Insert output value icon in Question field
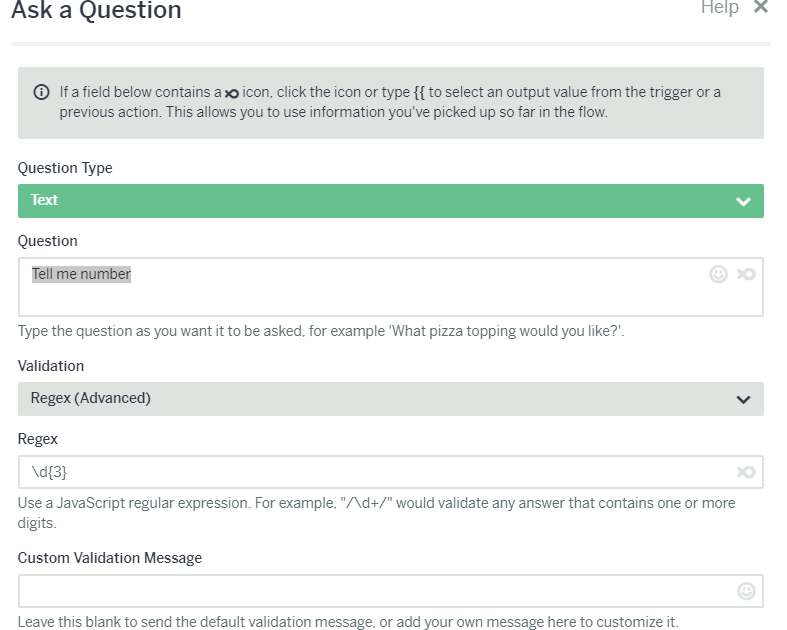This screenshot has height=630, width=787. pos(746,274)
